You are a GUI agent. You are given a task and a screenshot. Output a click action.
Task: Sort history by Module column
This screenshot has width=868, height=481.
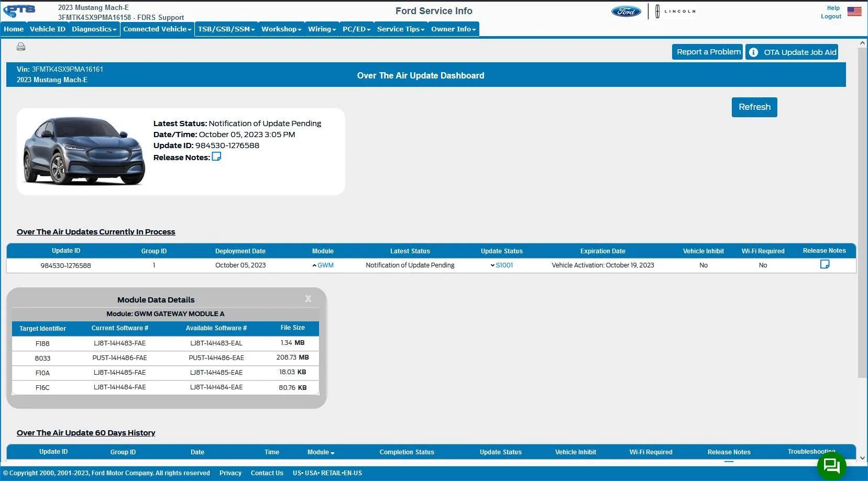(321, 452)
